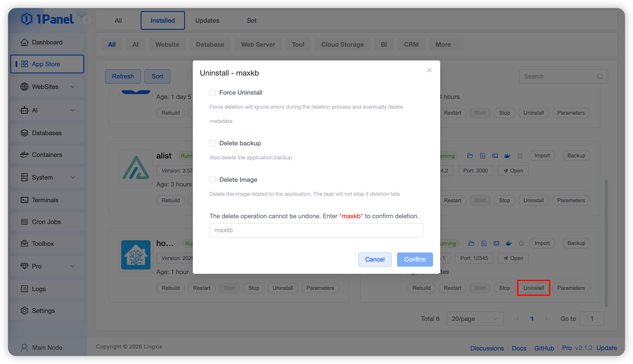
Task: Click the Containers docker icon in sidebar
Action: coord(24,155)
